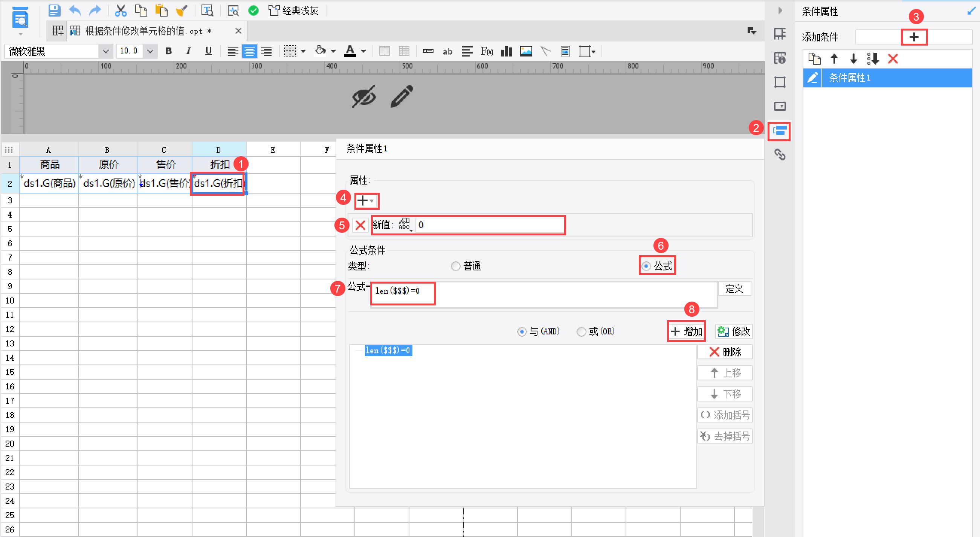Viewport: 980px width, 537px height.
Task: Click the Save icon in toolbar
Action: [x=54, y=11]
